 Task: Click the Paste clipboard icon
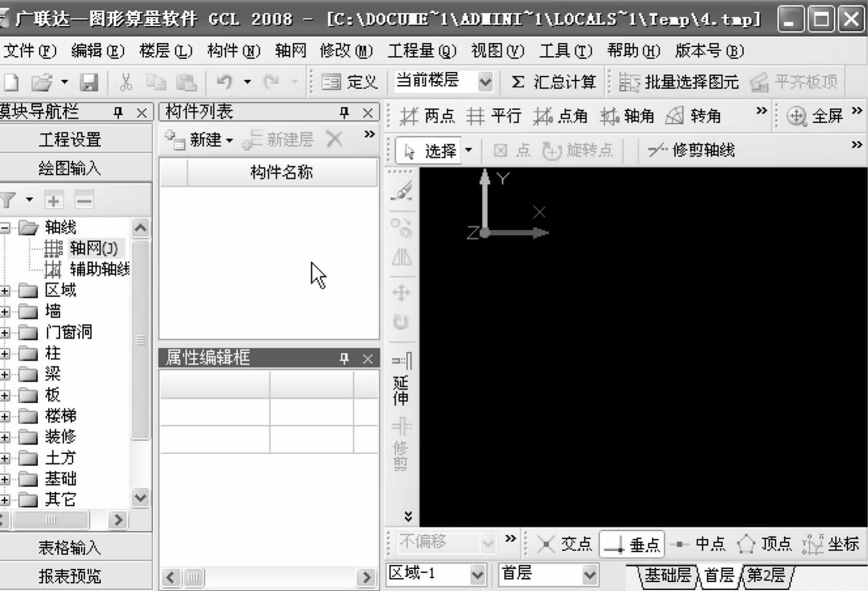click(186, 82)
